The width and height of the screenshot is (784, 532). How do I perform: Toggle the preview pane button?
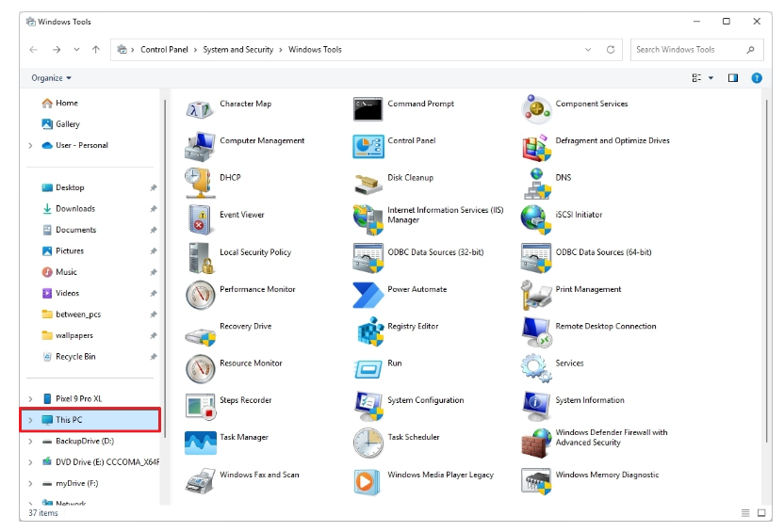[x=733, y=78]
